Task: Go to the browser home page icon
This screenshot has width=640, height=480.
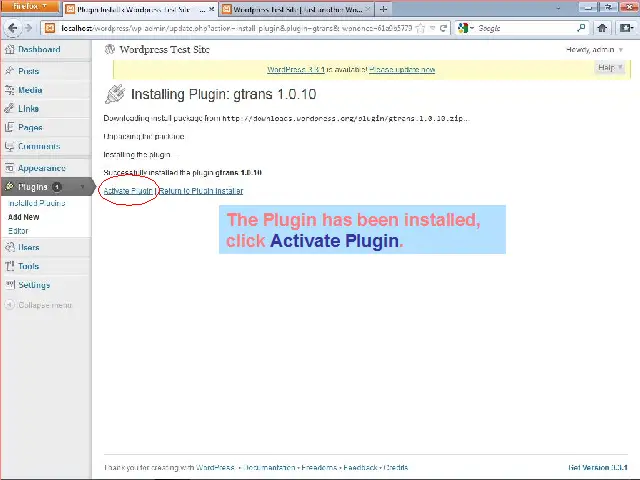Action: tap(602, 28)
